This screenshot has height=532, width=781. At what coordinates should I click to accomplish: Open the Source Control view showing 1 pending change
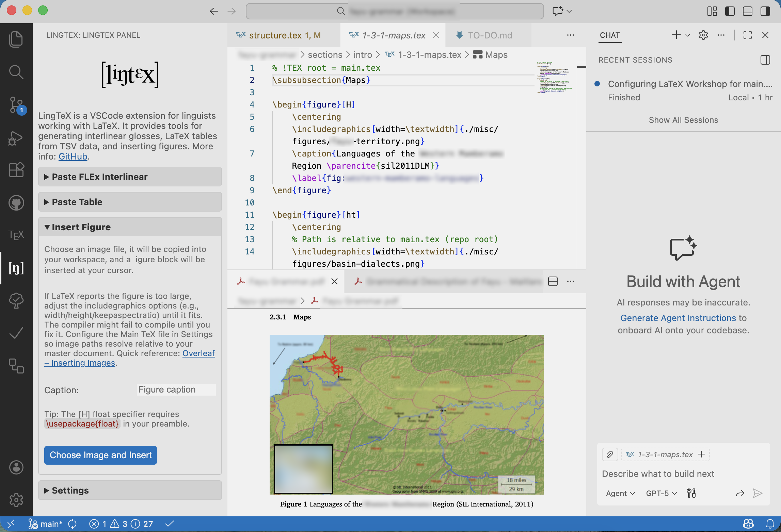coord(16,105)
